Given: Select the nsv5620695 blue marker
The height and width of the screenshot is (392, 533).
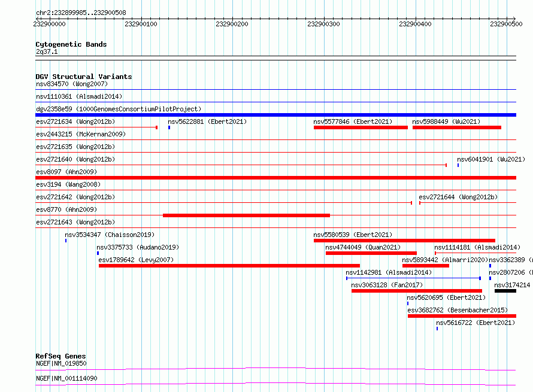Looking at the screenshot, I should [x=408, y=303].
